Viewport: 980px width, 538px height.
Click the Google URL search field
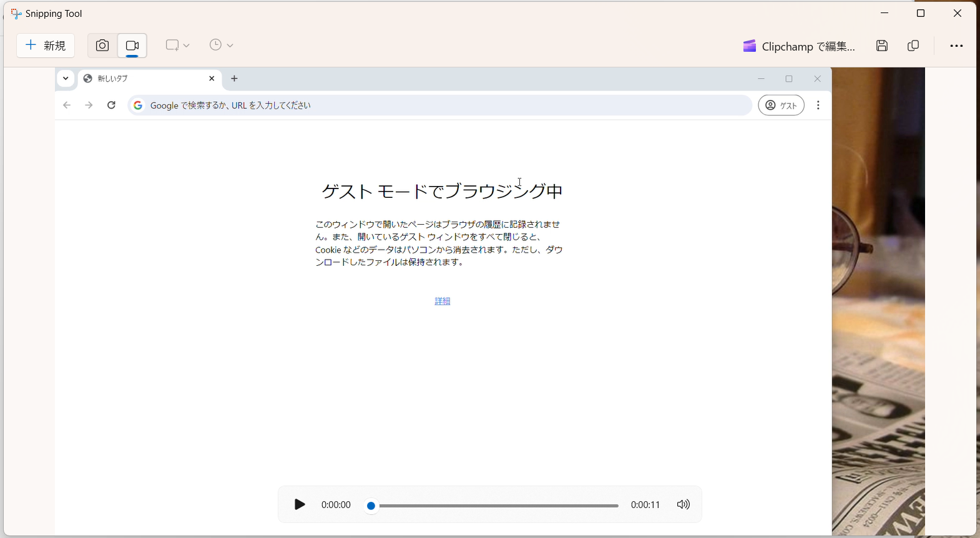[437, 105]
